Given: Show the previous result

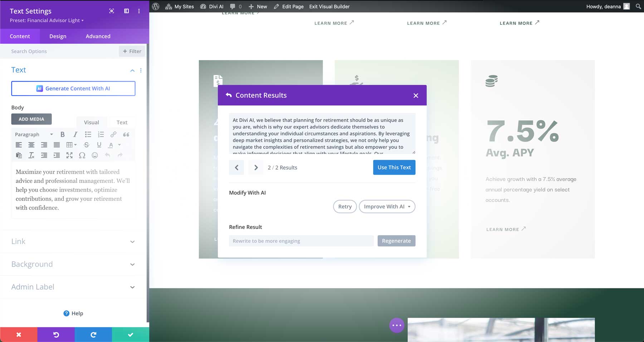Looking at the screenshot, I should pyautogui.click(x=236, y=167).
